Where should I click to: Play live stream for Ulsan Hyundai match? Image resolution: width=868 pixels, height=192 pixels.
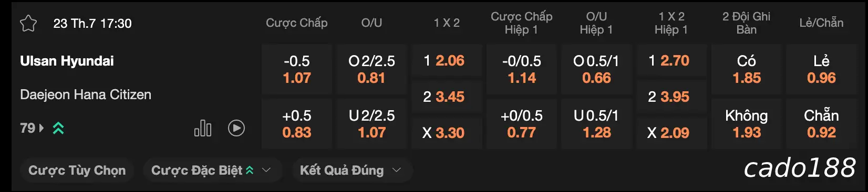236,128
